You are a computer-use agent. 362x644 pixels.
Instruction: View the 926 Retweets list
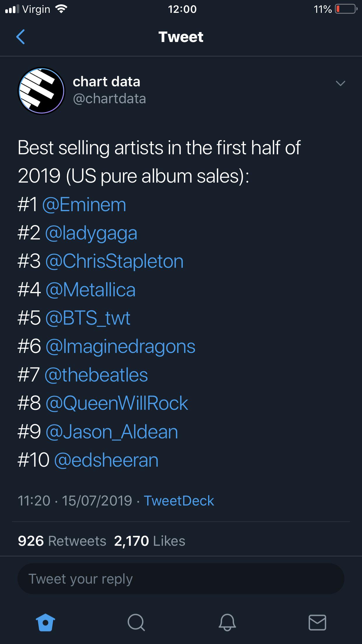point(61,541)
